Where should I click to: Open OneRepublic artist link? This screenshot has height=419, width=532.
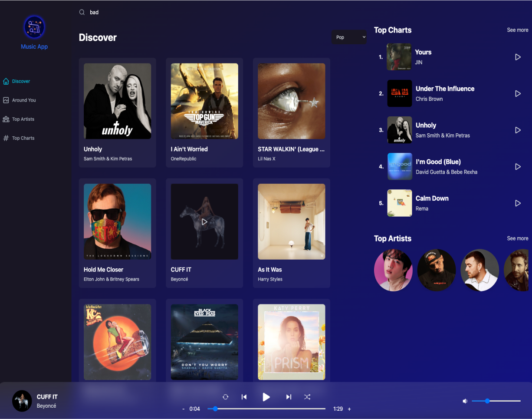184,159
